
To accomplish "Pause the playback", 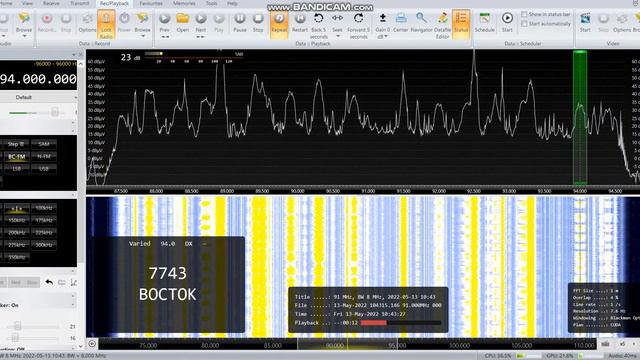I will click(x=240, y=22).
